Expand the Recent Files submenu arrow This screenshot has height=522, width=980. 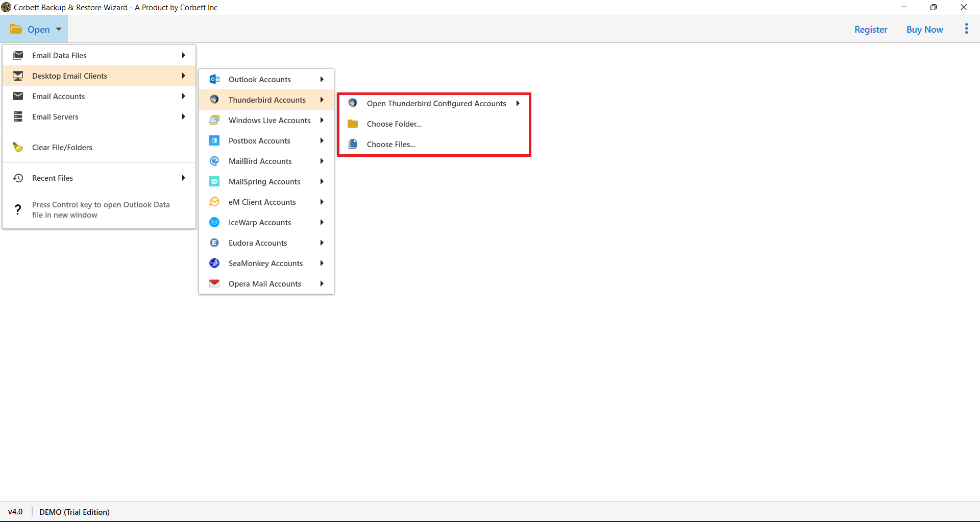pos(183,178)
